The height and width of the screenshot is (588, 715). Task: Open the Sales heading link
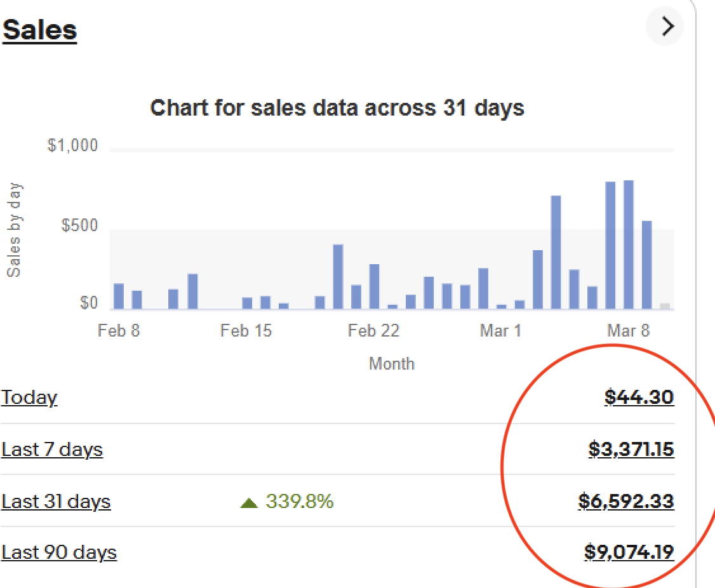coord(39,30)
